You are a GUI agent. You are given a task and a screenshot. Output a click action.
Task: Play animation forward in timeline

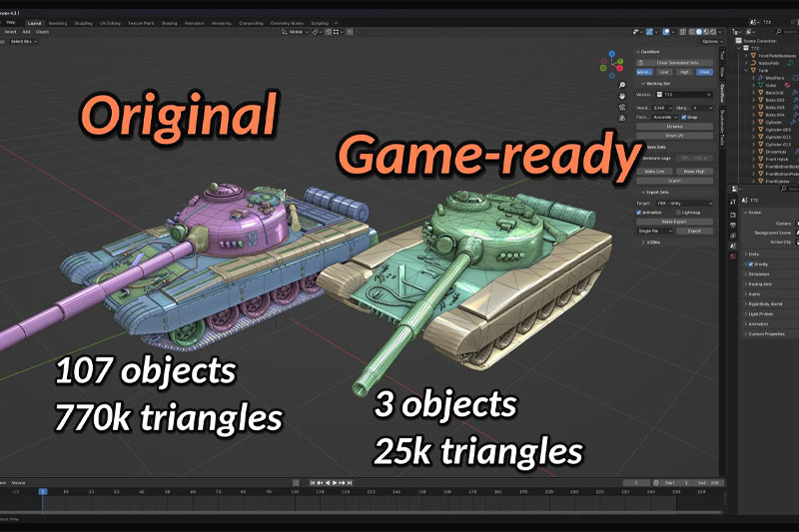tap(335, 483)
